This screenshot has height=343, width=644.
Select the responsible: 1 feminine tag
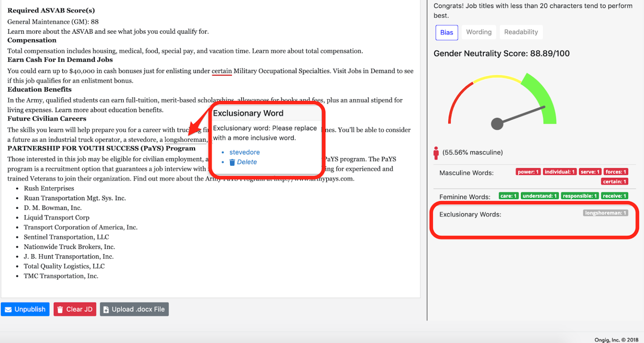coord(580,196)
